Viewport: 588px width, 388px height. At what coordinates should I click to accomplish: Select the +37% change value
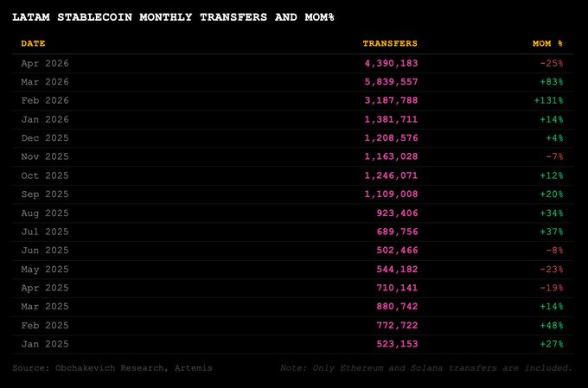(552, 232)
